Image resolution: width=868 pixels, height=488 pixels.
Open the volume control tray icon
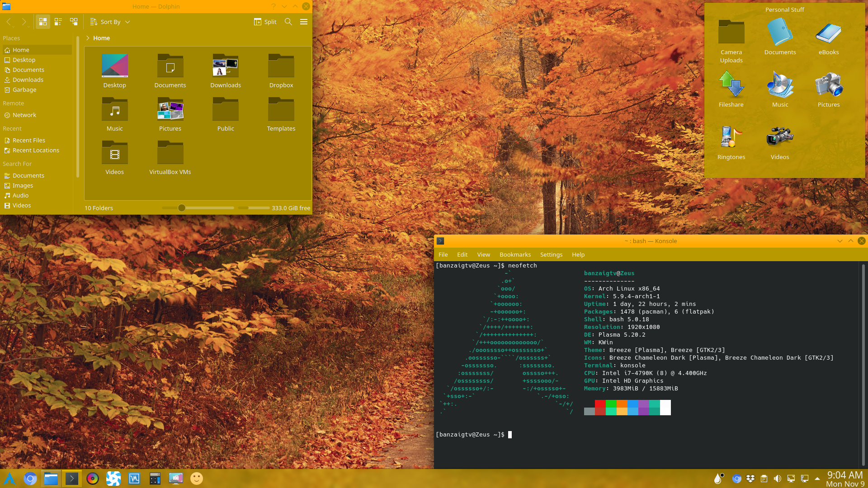pyautogui.click(x=778, y=479)
